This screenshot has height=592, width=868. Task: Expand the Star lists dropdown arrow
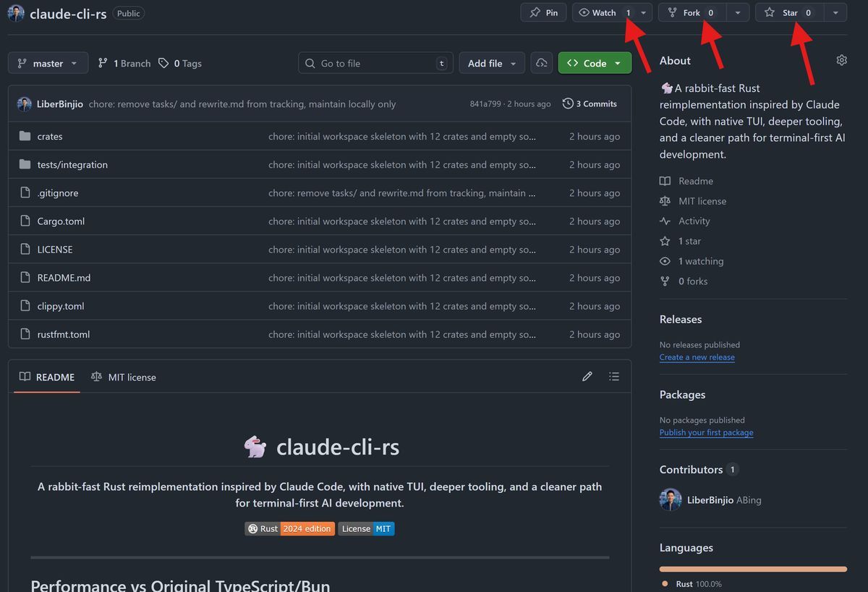tap(835, 12)
